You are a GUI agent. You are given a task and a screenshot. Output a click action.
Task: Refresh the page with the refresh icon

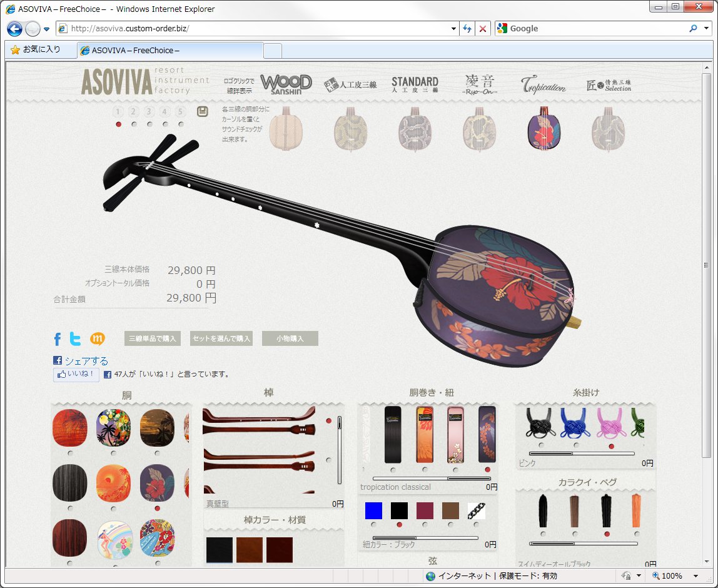coord(467,28)
